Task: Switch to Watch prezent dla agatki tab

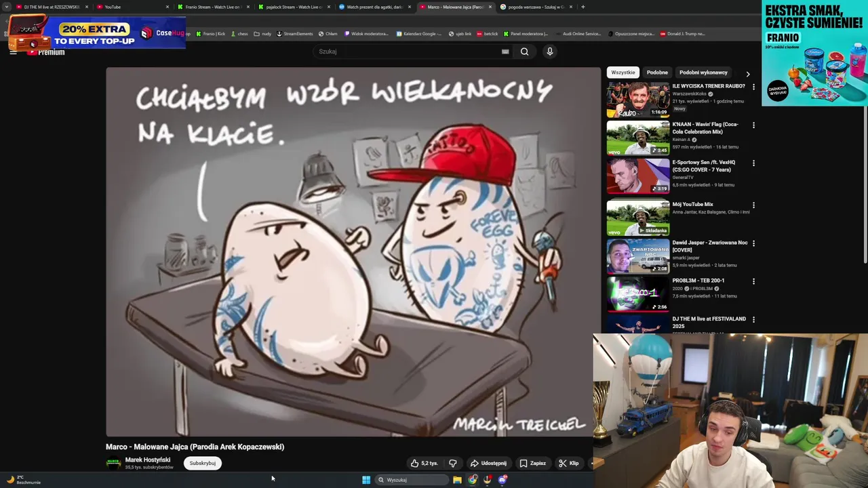Action: (x=374, y=7)
